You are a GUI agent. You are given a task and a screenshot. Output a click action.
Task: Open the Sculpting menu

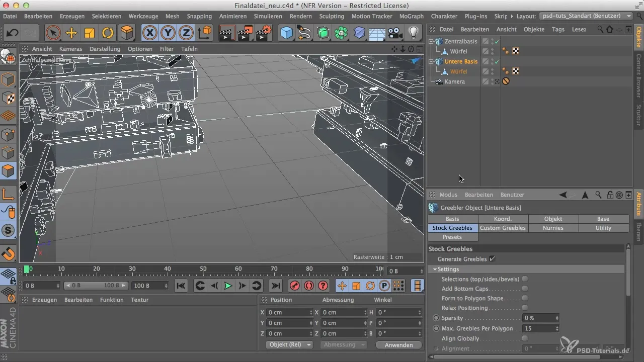(332, 16)
